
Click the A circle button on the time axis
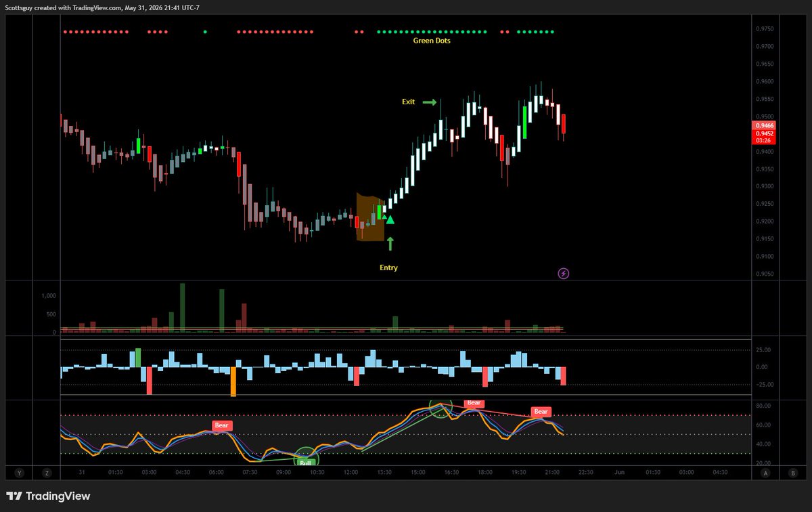coord(765,473)
